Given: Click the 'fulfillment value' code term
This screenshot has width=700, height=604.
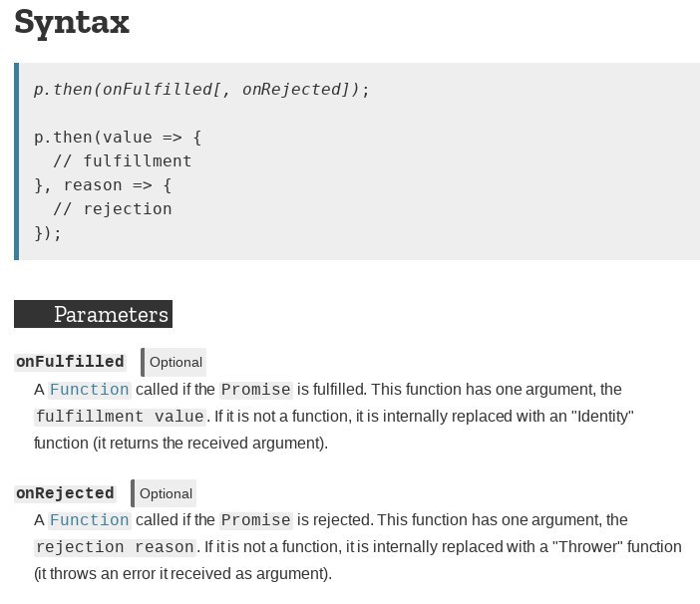Looking at the screenshot, I should (x=120, y=417).
